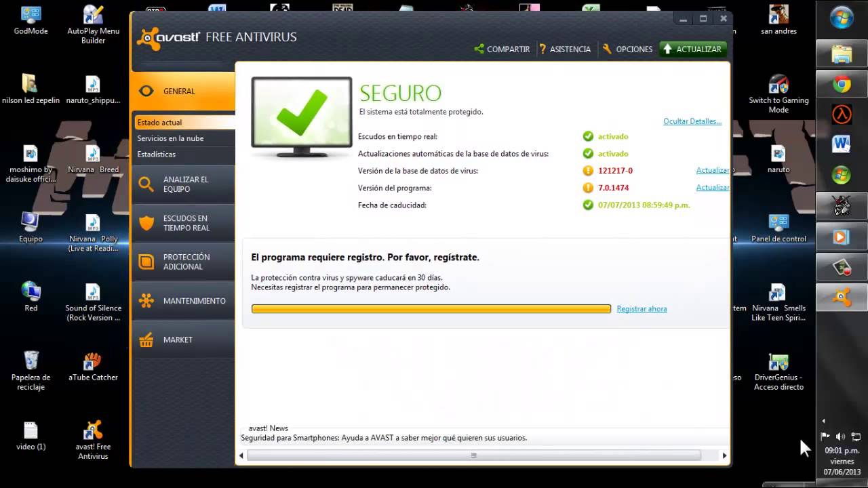Select Estado actual in sidebar
Screen dimensions: 868x488
click(184, 123)
